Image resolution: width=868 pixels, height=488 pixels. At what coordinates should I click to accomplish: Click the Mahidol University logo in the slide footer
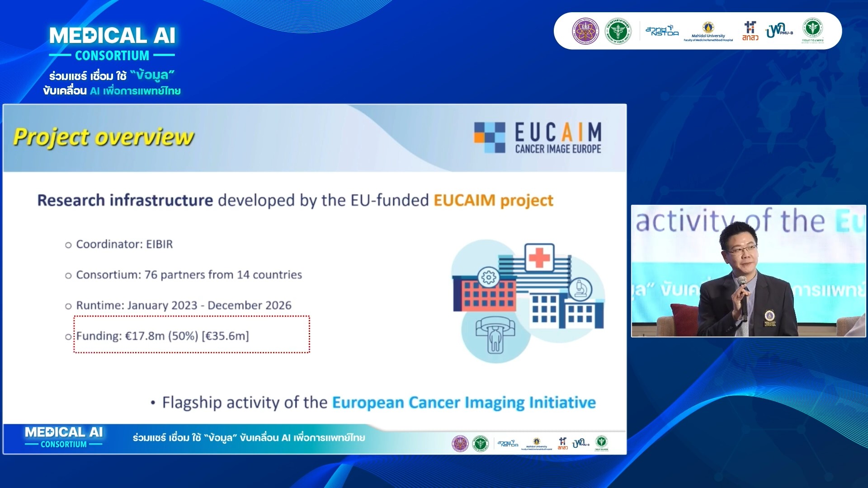[x=537, y=444]
